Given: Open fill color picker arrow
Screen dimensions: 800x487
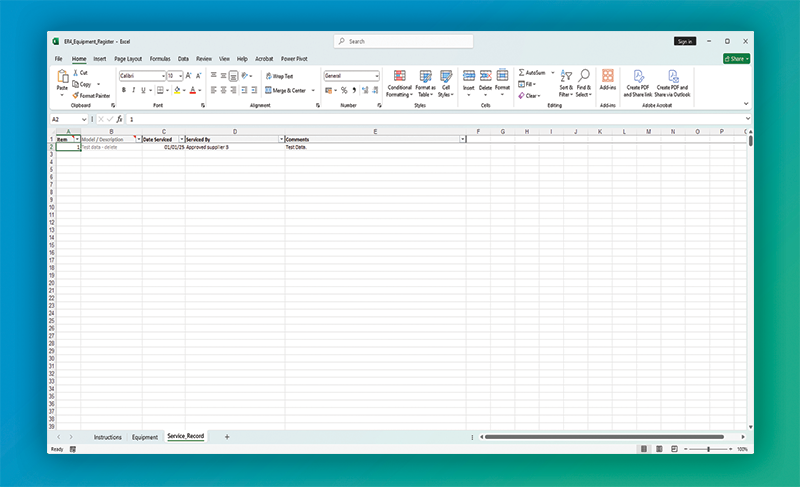Looking at the screenshot, I should 184,90.
